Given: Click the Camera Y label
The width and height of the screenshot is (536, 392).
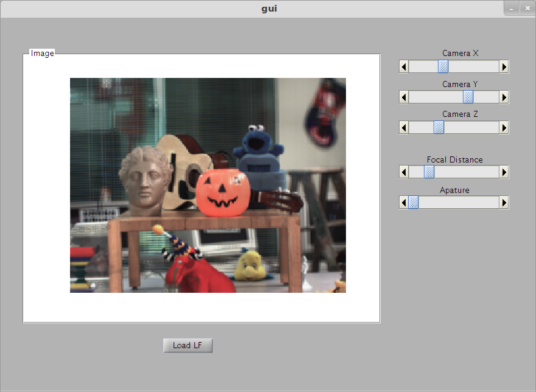Looking at the screenshot, I should [460, 84].
